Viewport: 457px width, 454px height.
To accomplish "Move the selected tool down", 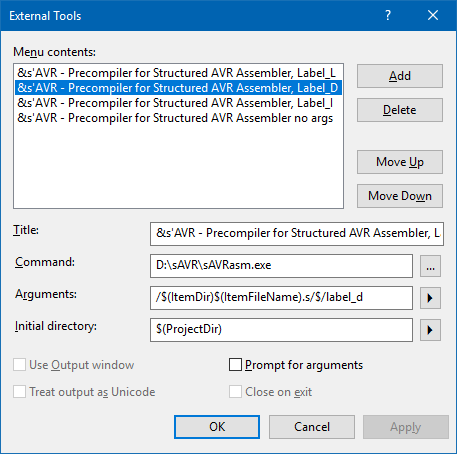I will [400, 196].
